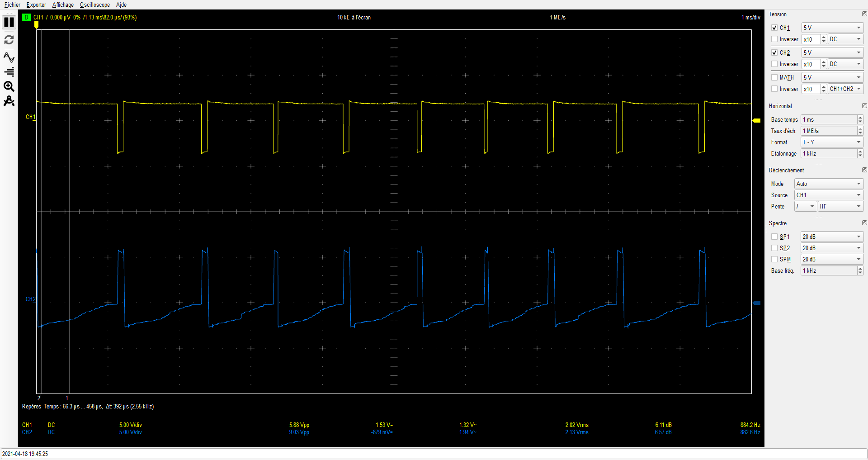Viewport: 868px width, 460px height.
Task: Select the compass measurement tool
Action: click(9, 101)
